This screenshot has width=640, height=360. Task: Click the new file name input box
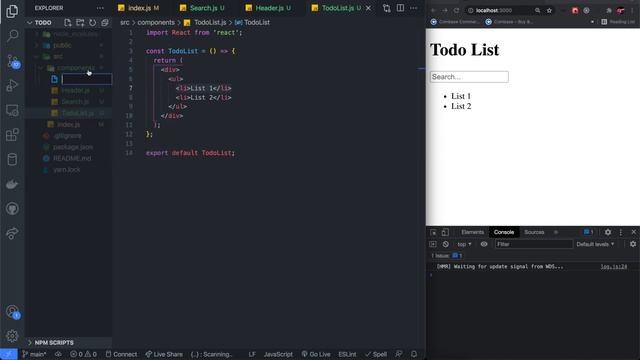[87, 79]
